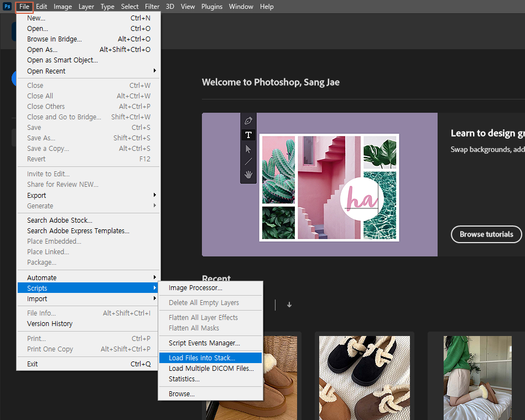525x420 pixels.
Task: Select Open As... menu entry
Action: coord(89,50)
